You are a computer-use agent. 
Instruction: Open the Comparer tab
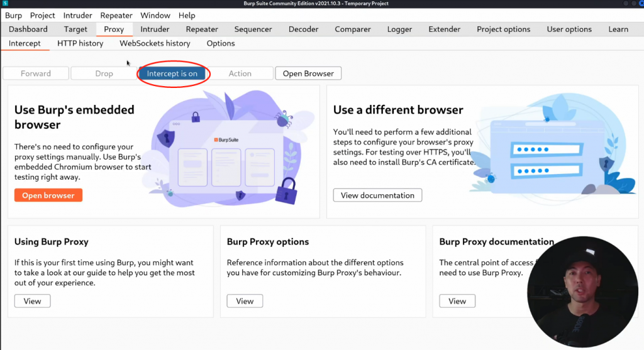pos(353,29)
